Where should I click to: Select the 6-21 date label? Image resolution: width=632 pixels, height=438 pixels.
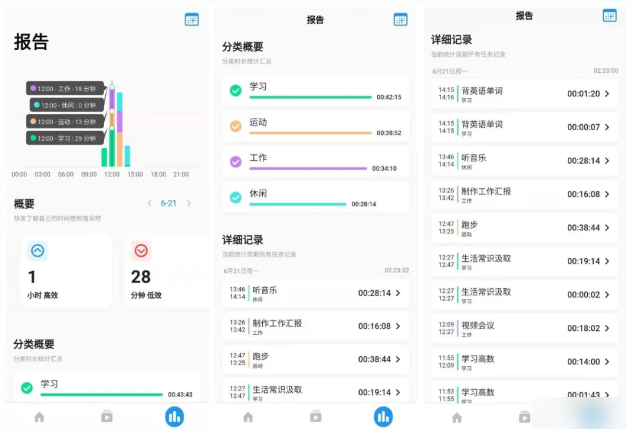click(x=168, y=203)
